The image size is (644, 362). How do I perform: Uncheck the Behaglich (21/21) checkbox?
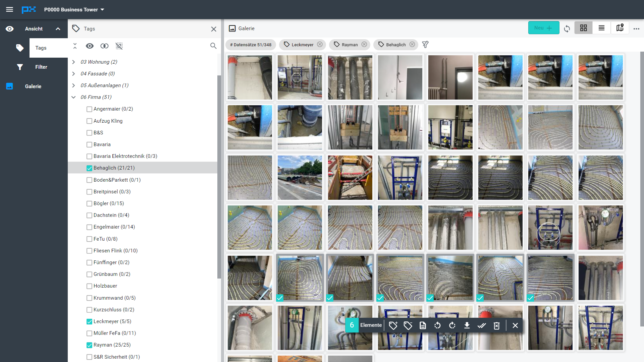pyautogui.click(x=89, y=168)
